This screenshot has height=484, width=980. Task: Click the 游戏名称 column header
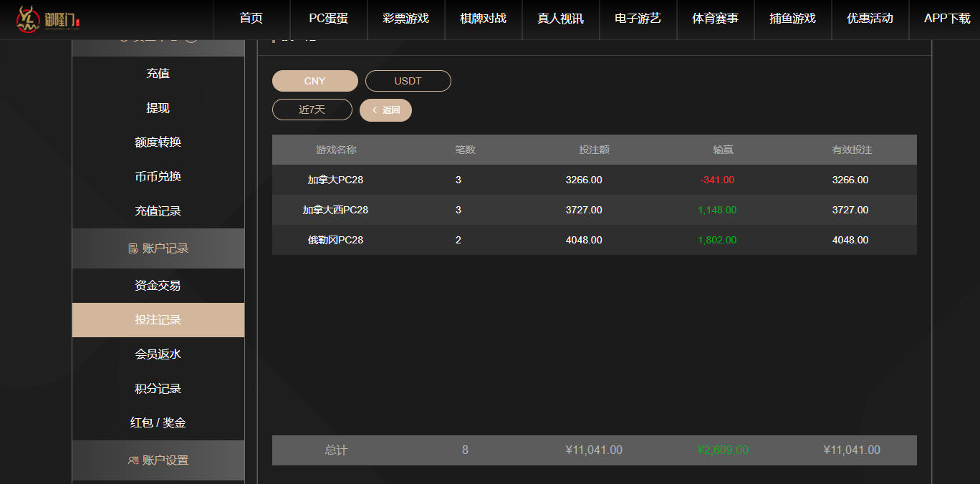tap(336, 150)
